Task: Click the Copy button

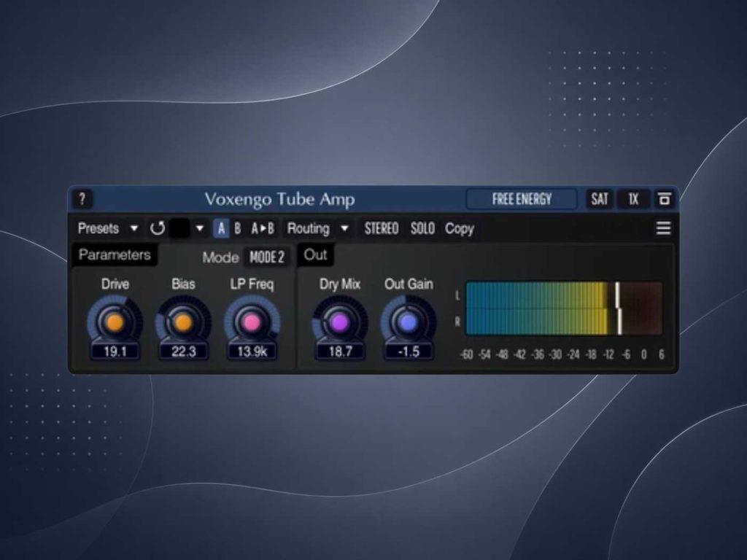Action: pyautogui.click(x=460, y=228)
